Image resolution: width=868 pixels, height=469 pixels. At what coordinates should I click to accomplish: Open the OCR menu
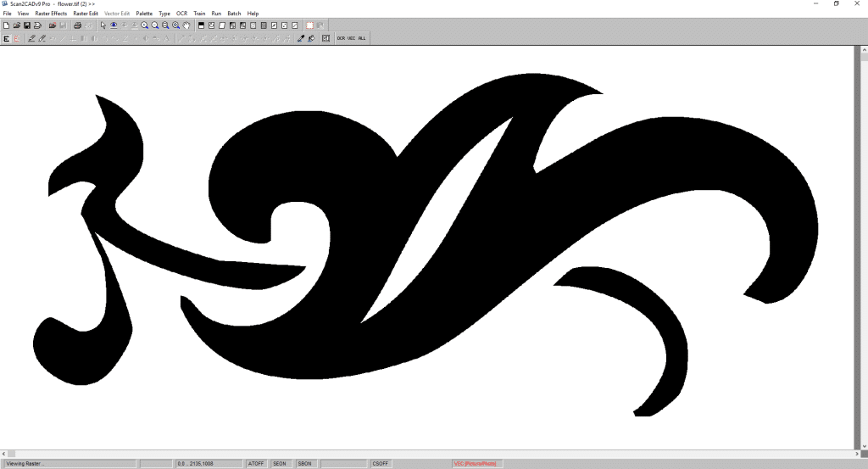181,14
